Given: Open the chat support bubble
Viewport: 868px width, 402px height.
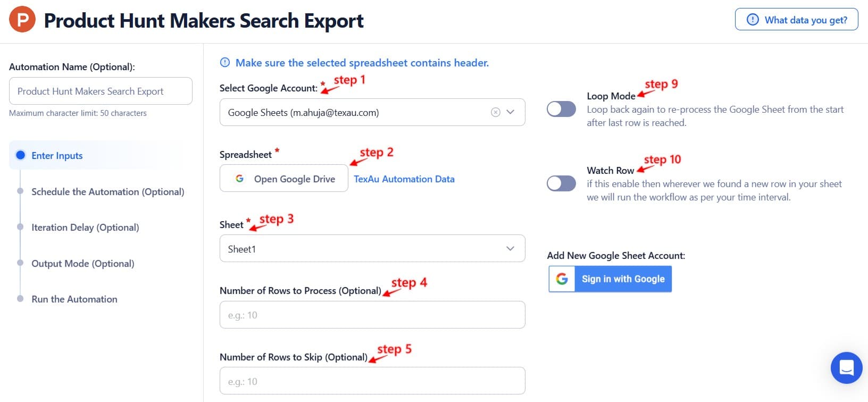Looking at the screenshot, I should tap(846, 367).
